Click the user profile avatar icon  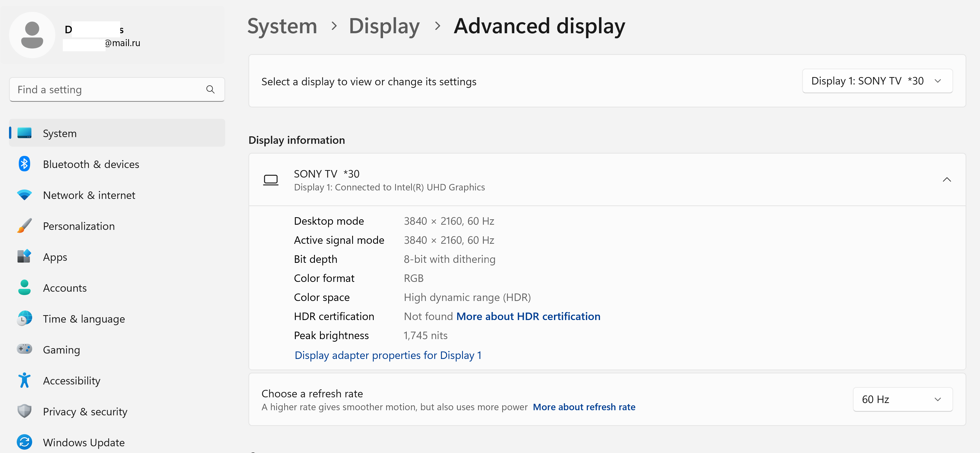[x=32, y=35]
